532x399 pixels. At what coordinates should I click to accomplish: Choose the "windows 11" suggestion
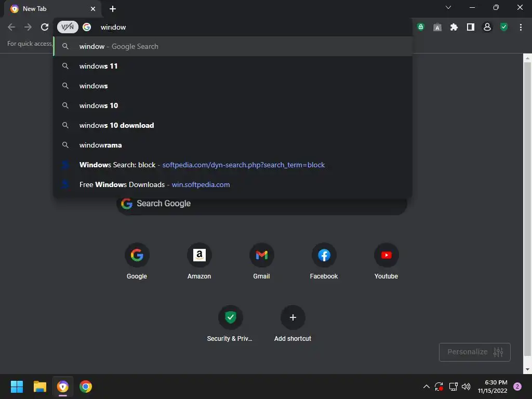tap(233, 66)
